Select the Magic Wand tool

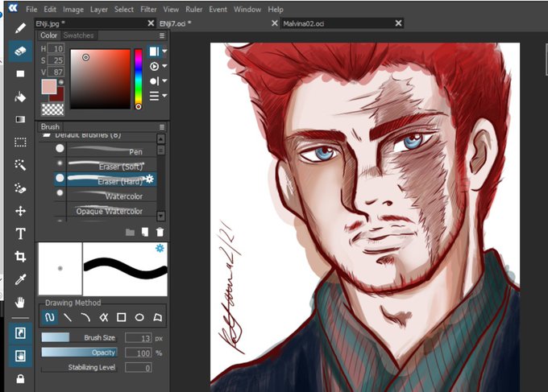(x=20, y=165)
